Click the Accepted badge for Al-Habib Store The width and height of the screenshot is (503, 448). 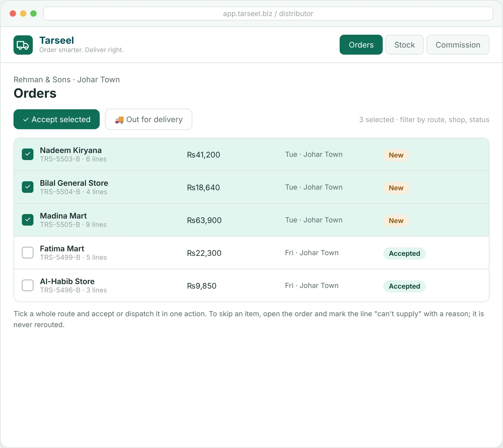tap(405, 286)
